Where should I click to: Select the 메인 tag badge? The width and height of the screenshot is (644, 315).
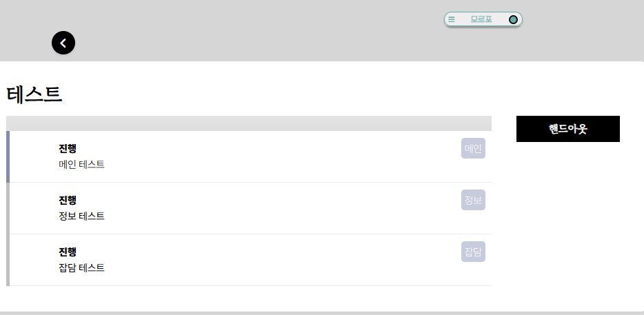tap(473, 148)
